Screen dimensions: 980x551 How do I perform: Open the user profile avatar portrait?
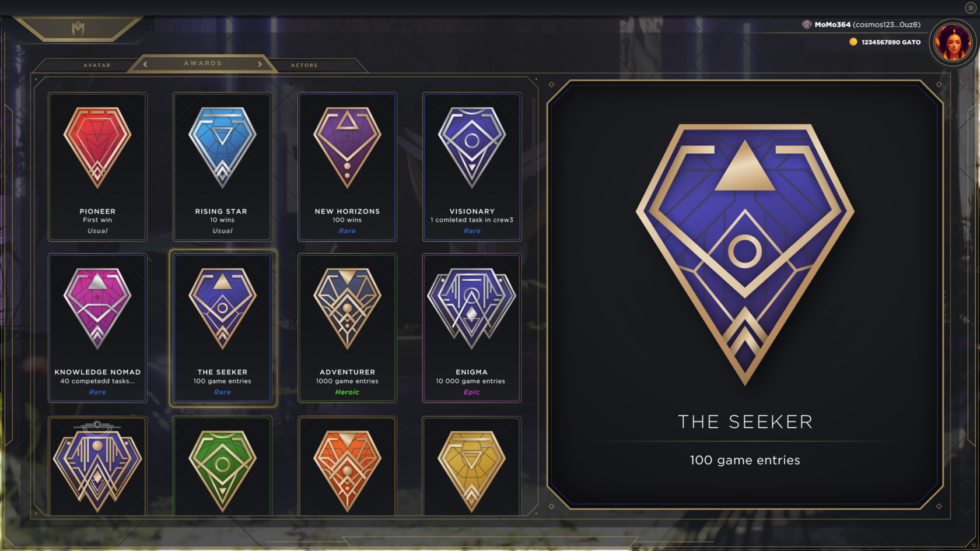(953, 42)
